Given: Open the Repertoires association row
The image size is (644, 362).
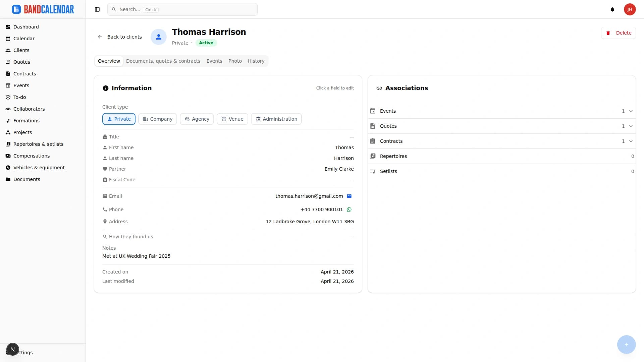Looking at the screenshot, I should [x=501, y=156].
